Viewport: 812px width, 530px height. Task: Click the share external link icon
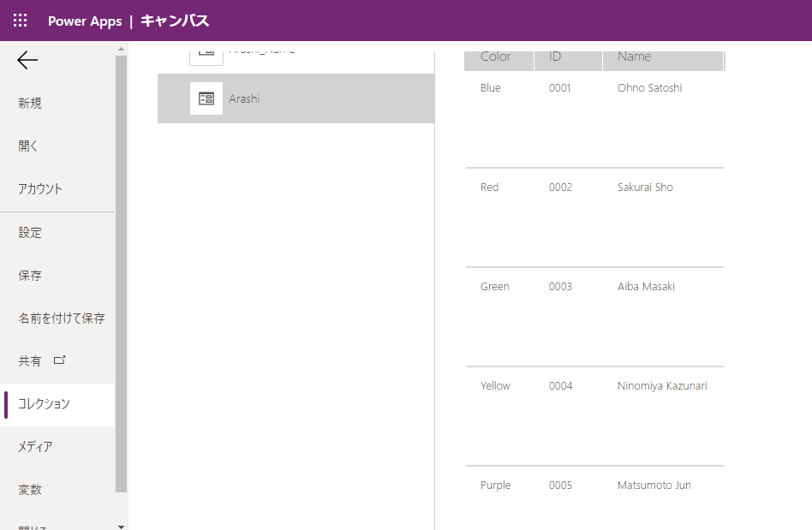[60, 360]
